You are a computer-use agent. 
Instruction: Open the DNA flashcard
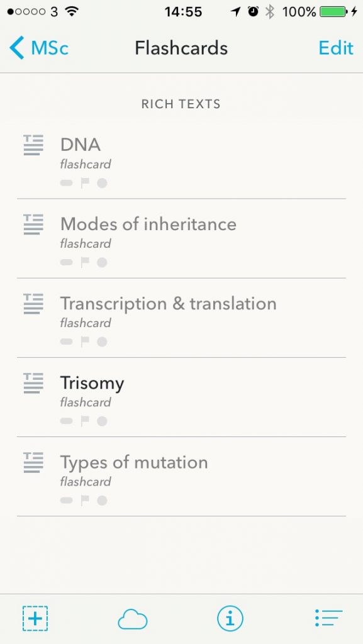181,159
